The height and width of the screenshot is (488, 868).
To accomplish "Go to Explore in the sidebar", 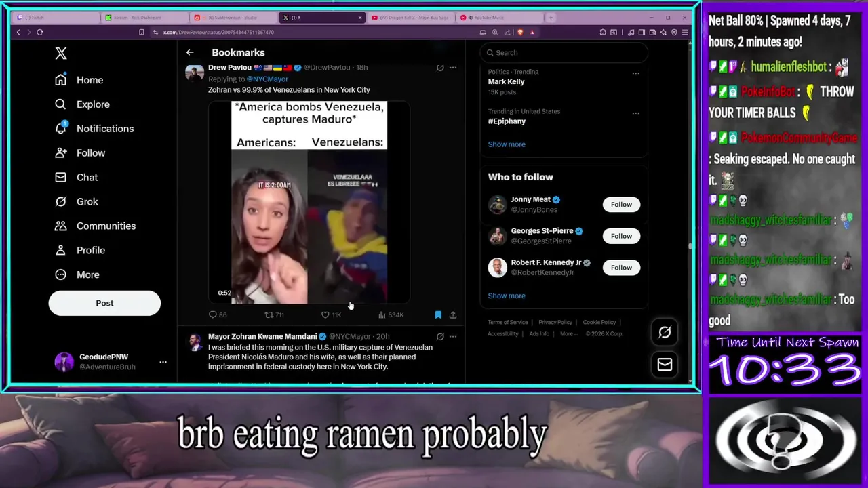I will [82, 104].
